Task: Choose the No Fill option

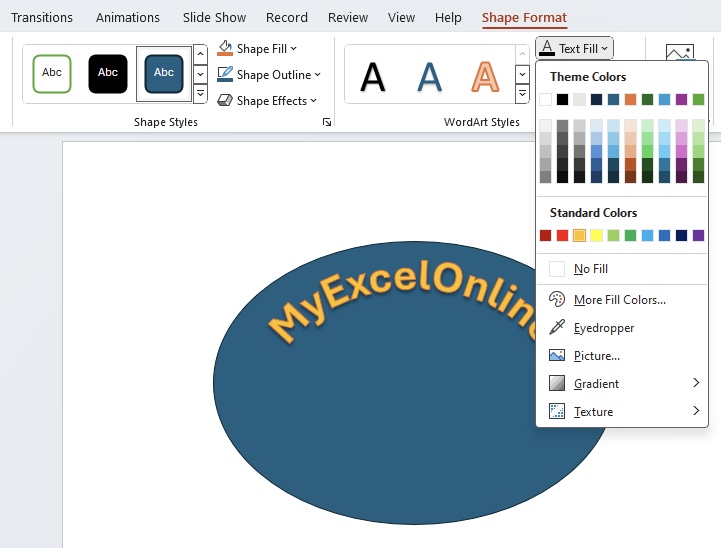Action: coord(622,268)
